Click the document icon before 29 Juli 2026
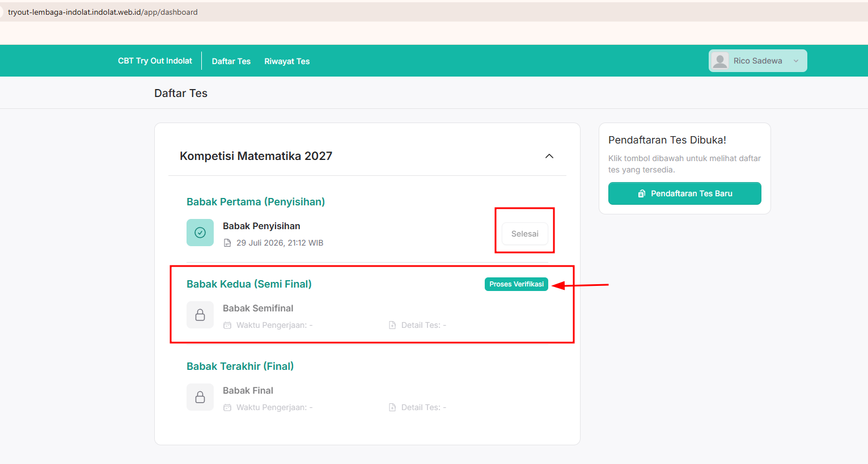The width and height of the screenshot is (868, 464). tap(227, 243)
